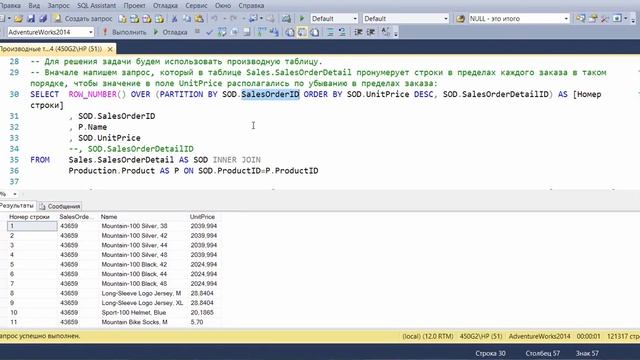Expand the 'NULL - это итого' search dropdown
The width and height of the screenshot is (640, 360).
tap(566, 19)
